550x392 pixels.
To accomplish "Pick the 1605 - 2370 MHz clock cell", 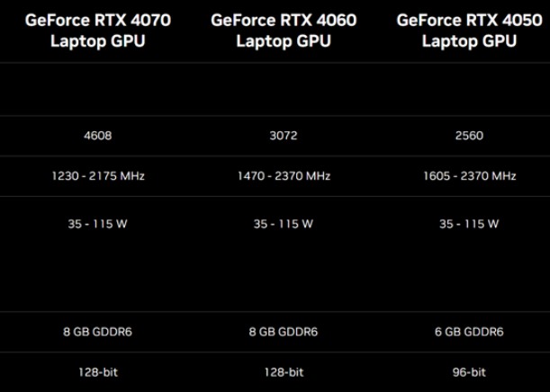I will pos(469,176).
